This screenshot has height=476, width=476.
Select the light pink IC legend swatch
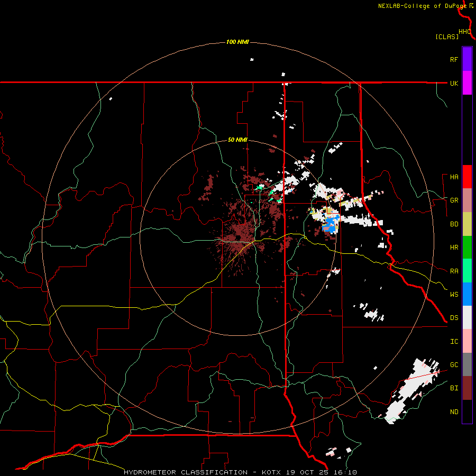467,341
